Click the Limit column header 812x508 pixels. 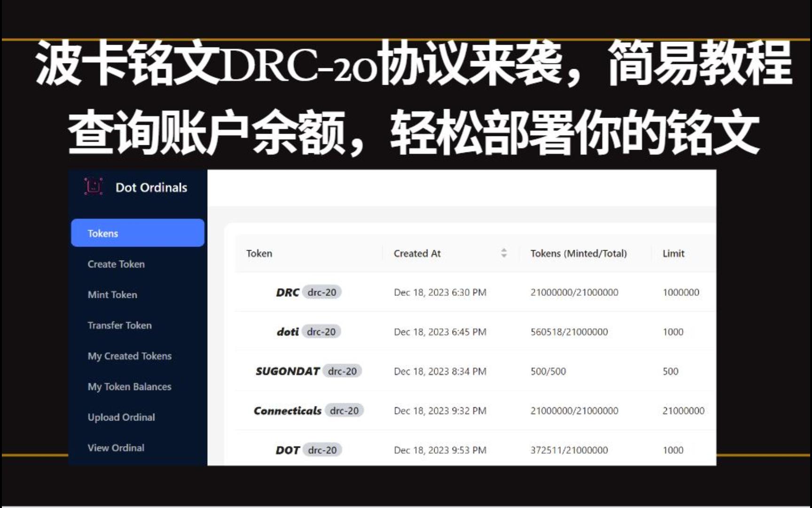673,254
